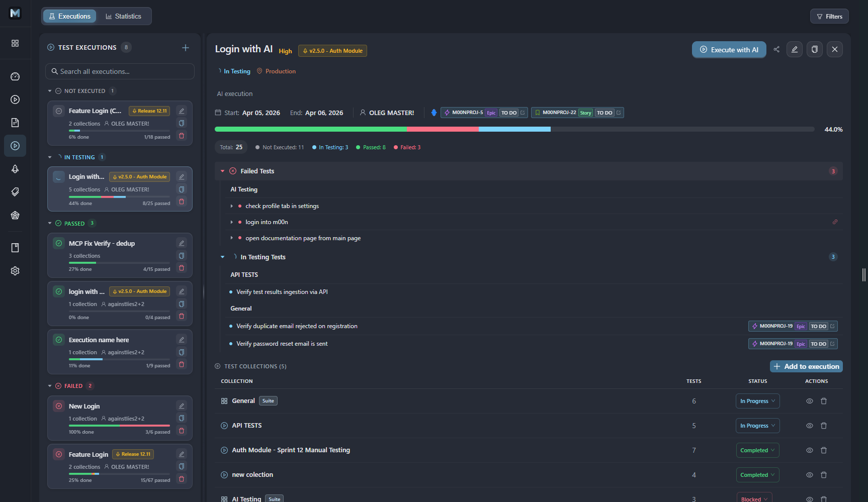The height and width of the screenshot is (502, 868).
Task: Click the New Login card progress bar
Action: [119, 426]
